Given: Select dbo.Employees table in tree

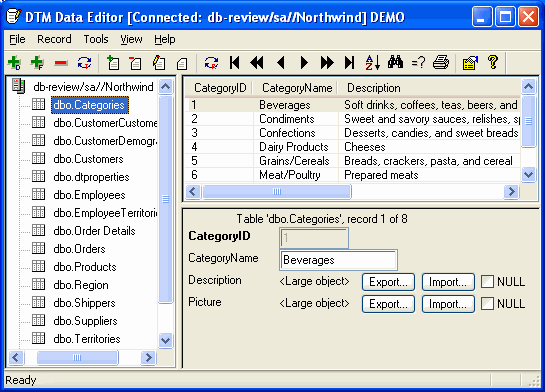Looking at the screenshot, I should (89, 195).
